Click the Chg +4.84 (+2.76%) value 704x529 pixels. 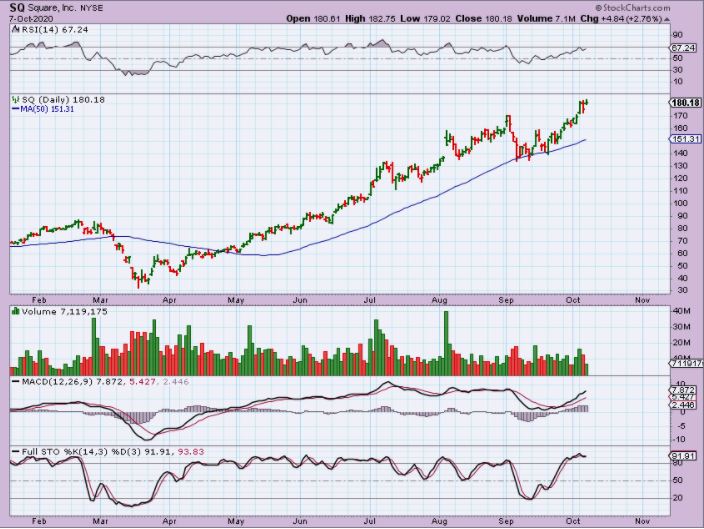pos(621,19)
